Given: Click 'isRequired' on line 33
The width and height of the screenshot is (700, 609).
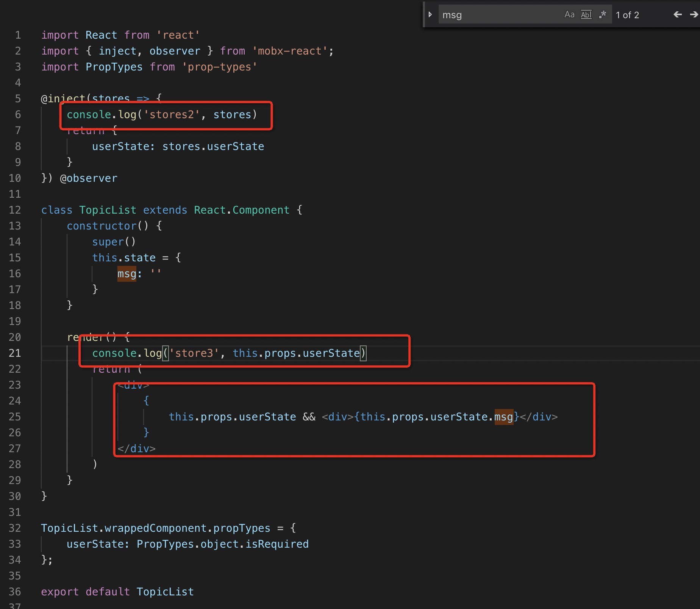Looking at the screenshot, I should [x=277, y=544].
